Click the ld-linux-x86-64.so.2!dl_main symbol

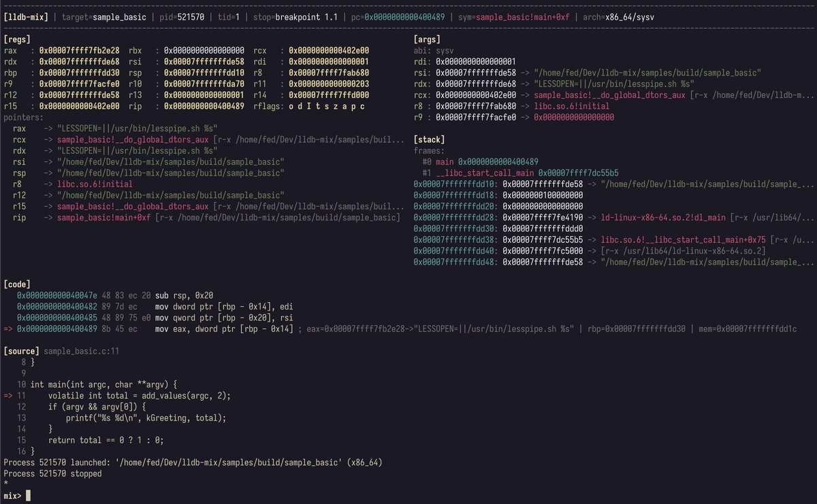pyautogui.click(x=663, y=218)
